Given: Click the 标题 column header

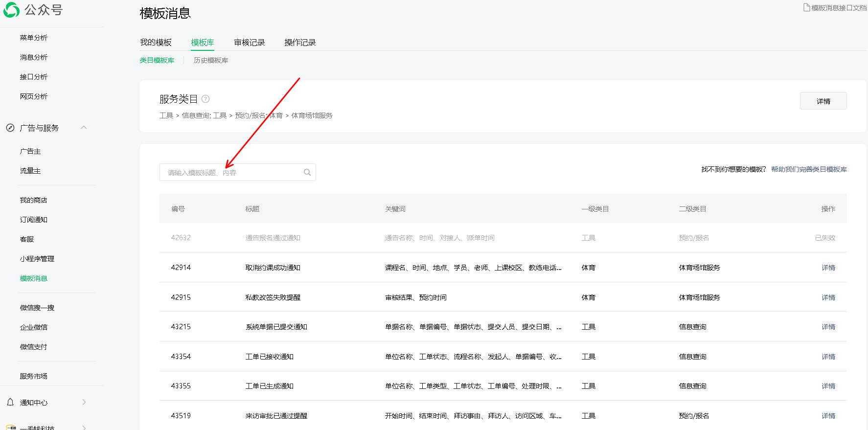Looking at the screenshot, I should [252, 209].
